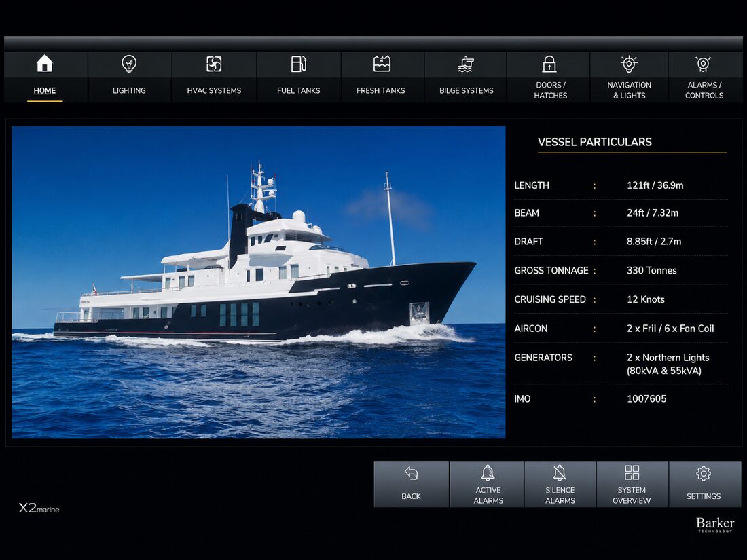Click the HVAC fan icon
The height and width of the screenshot is (560, 747).
(x=214, y=64)
